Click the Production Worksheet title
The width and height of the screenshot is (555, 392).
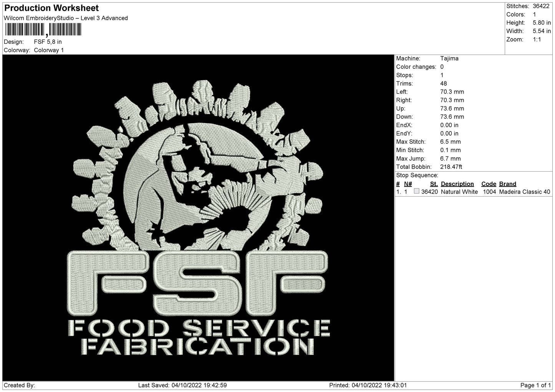pyautogui.click(x=51, y=8)
